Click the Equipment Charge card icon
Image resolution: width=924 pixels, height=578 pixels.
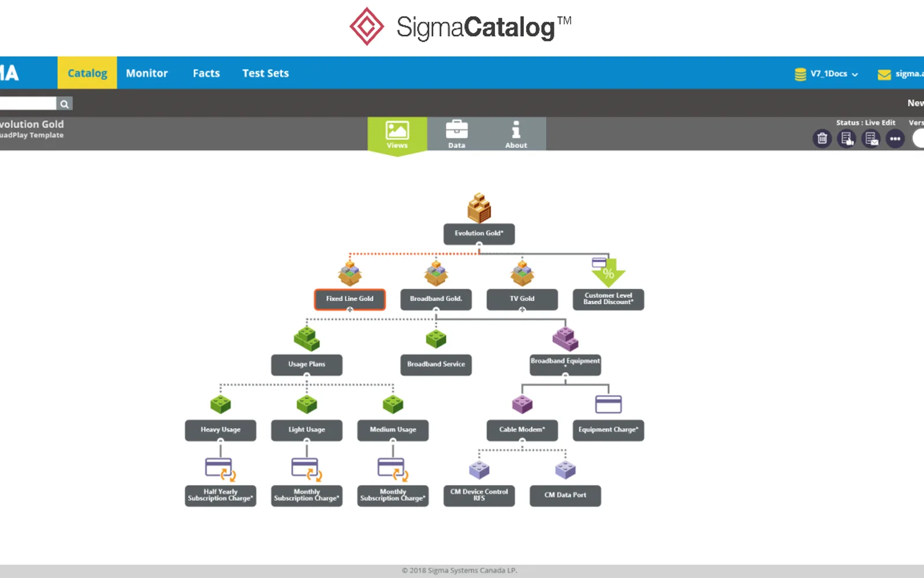click(608, 404)
